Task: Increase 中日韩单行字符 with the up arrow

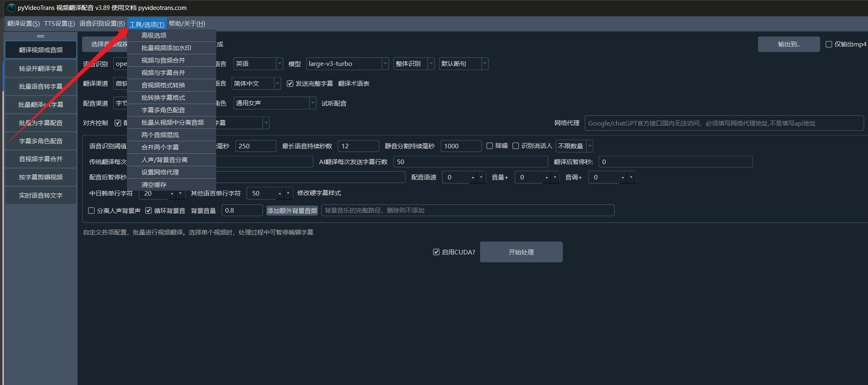Action: (172, 194)
